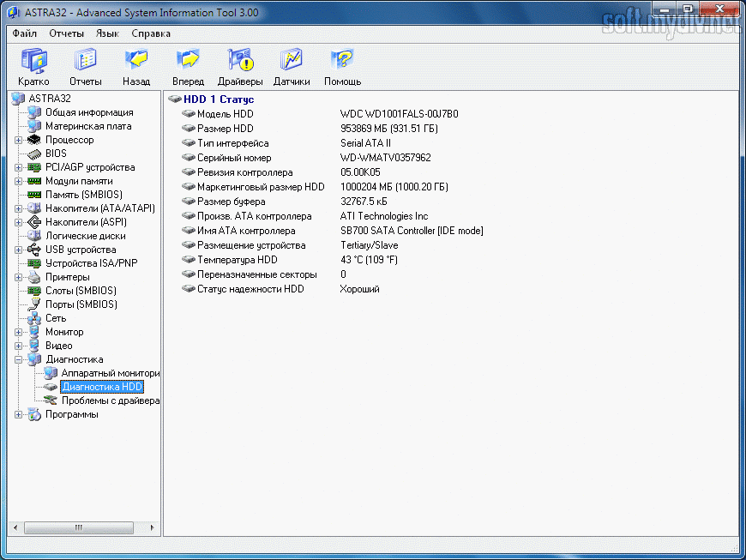This screenshot has height=560, width=746.
Task: Open the Помощь help toolbar icon
Action: 342,60
